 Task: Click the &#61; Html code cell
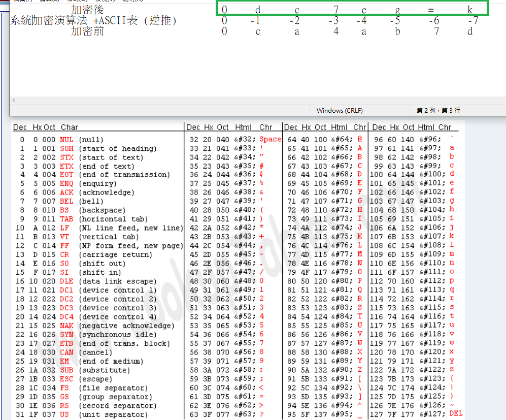point(245,397)
